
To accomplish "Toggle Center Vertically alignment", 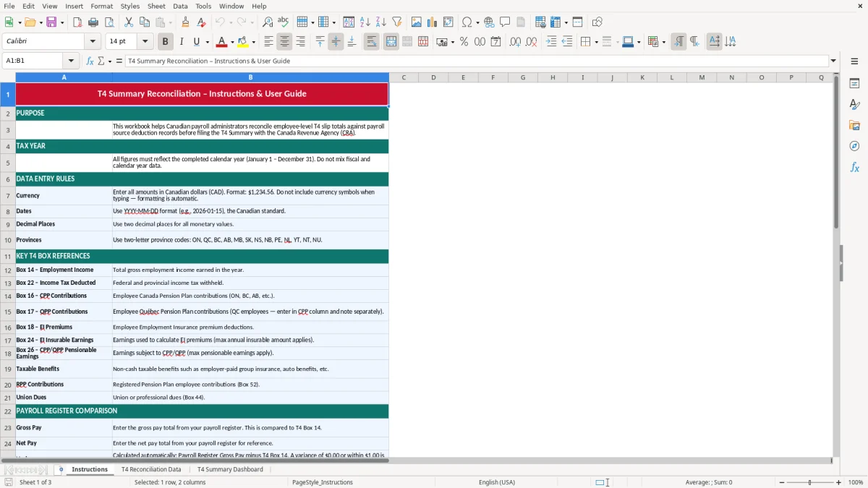I will (336, 42).
